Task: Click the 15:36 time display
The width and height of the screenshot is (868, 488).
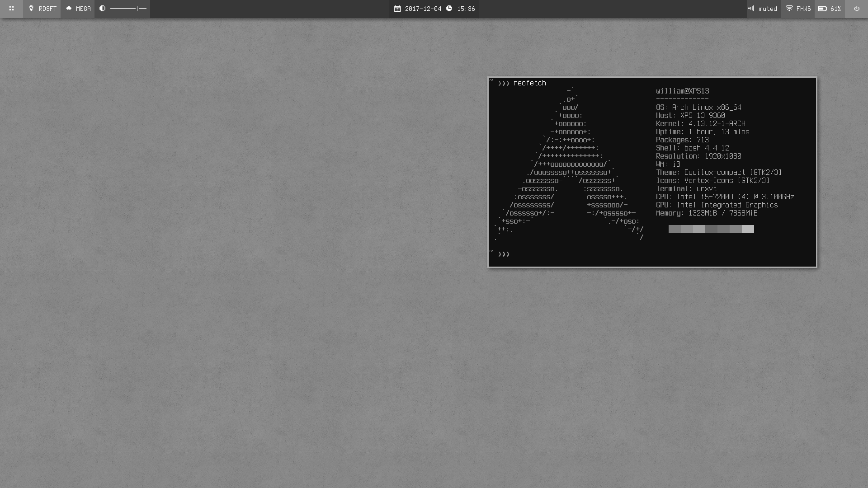Action: tap(466, 9)
